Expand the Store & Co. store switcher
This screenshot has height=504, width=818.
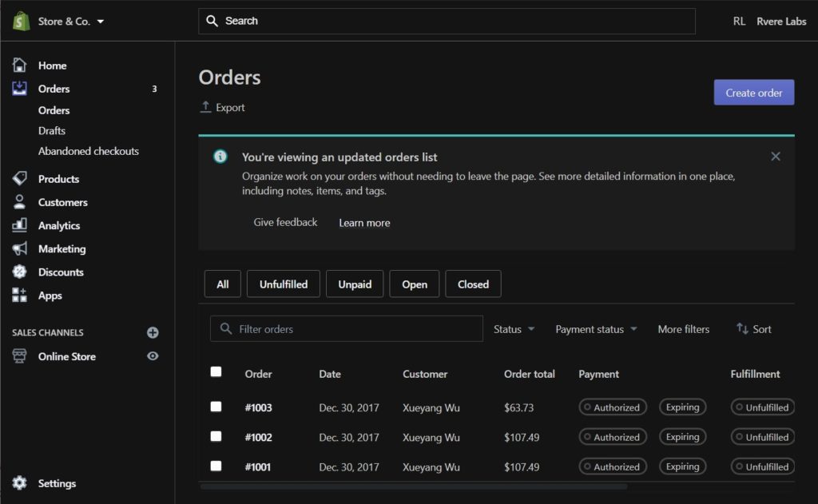coord(70,22)
